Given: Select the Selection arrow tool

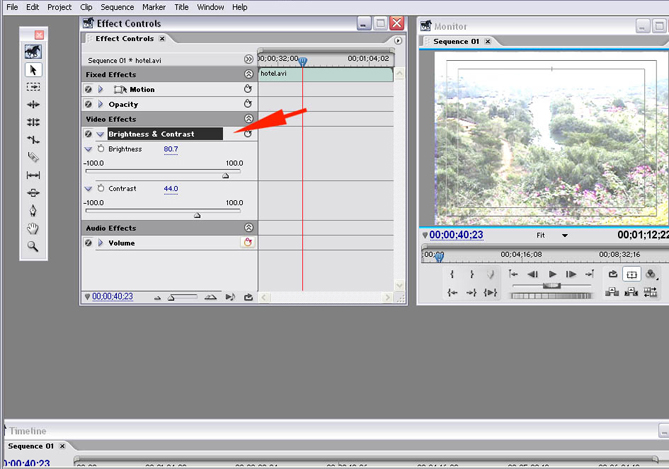Looking at the screenshot, I should pos(33,69).
